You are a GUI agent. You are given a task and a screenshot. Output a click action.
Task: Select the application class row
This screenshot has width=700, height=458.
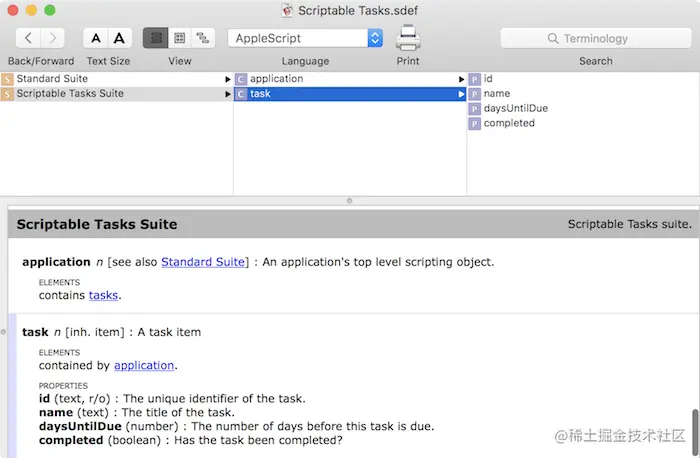coord(350,79)
